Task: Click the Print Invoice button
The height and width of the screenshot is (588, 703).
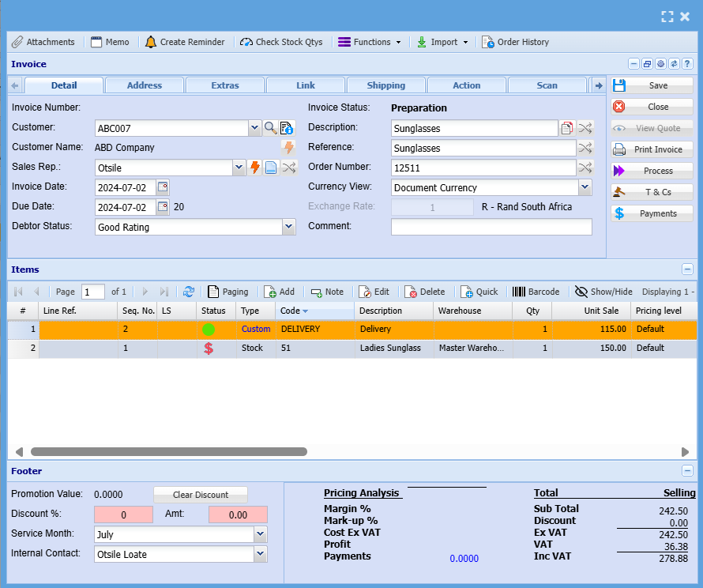Action: tap(652, 149)
